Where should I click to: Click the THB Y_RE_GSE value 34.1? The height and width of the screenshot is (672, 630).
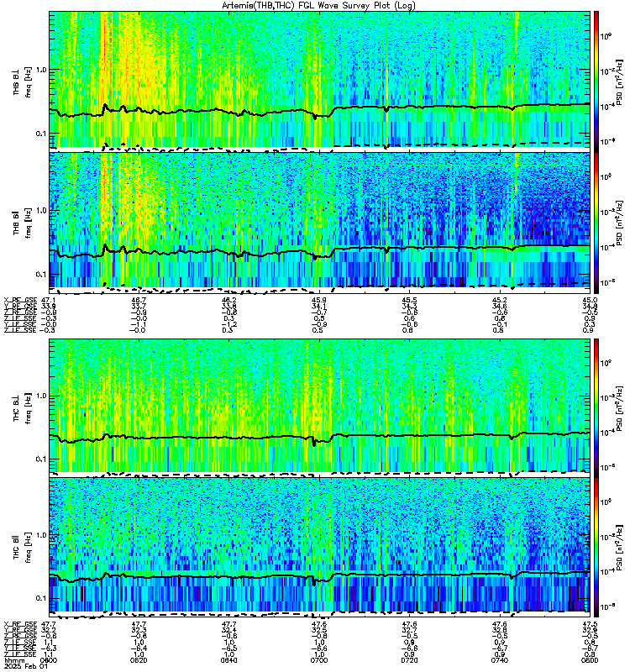click(319, 306)
